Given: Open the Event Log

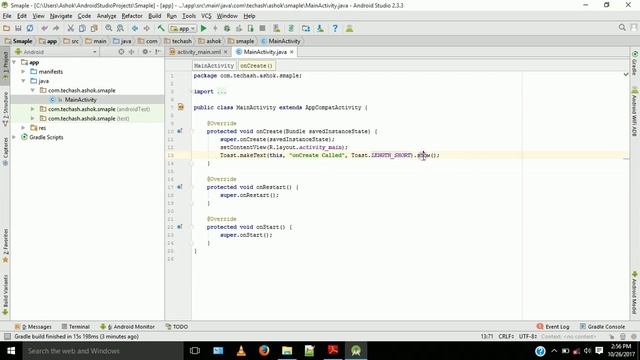Looking at the screenshot, I should (553, 327).
